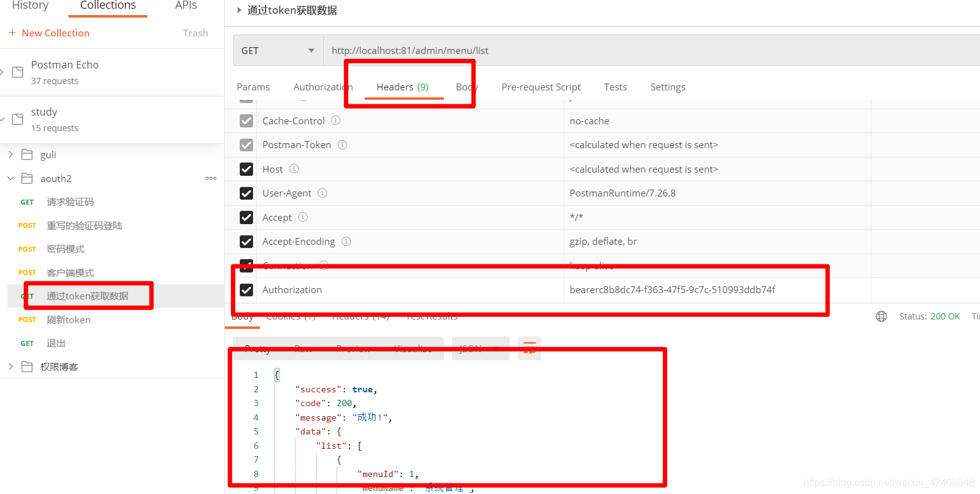Screen dimensions: 980x494
Task: Uncheck the Authorization header checkbox
Action: (247, 290)
